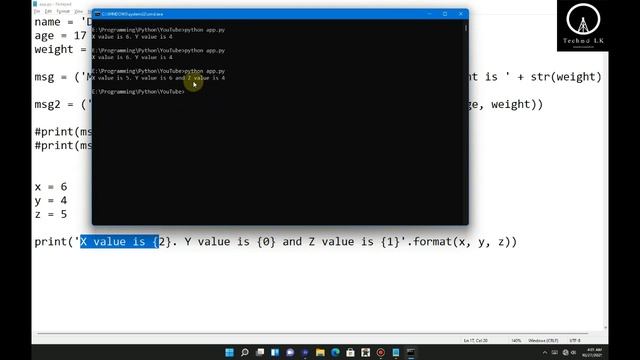The image size is (640, 360).
Task: Open Notepad's File menu
Action: [37, 11]
